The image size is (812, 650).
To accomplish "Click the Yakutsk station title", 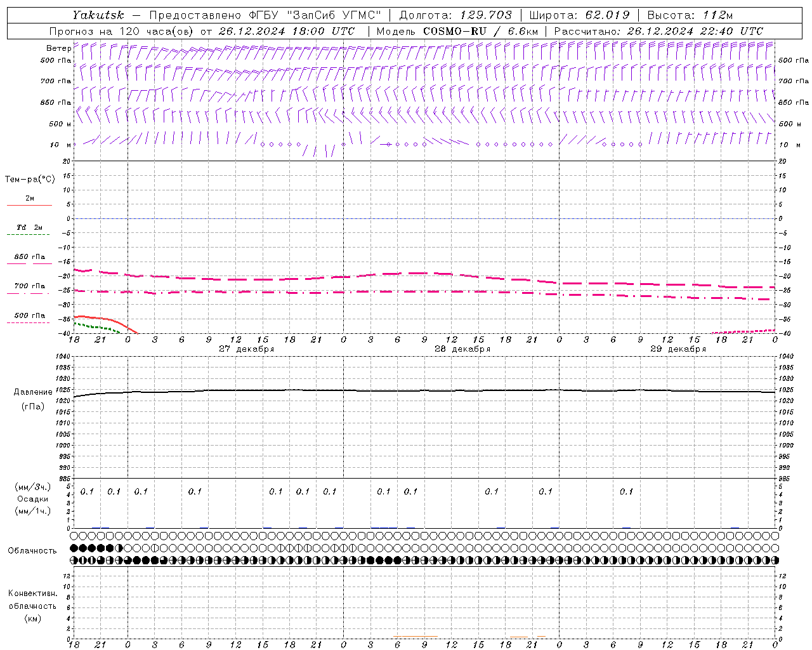I will [x=98, y=15].
